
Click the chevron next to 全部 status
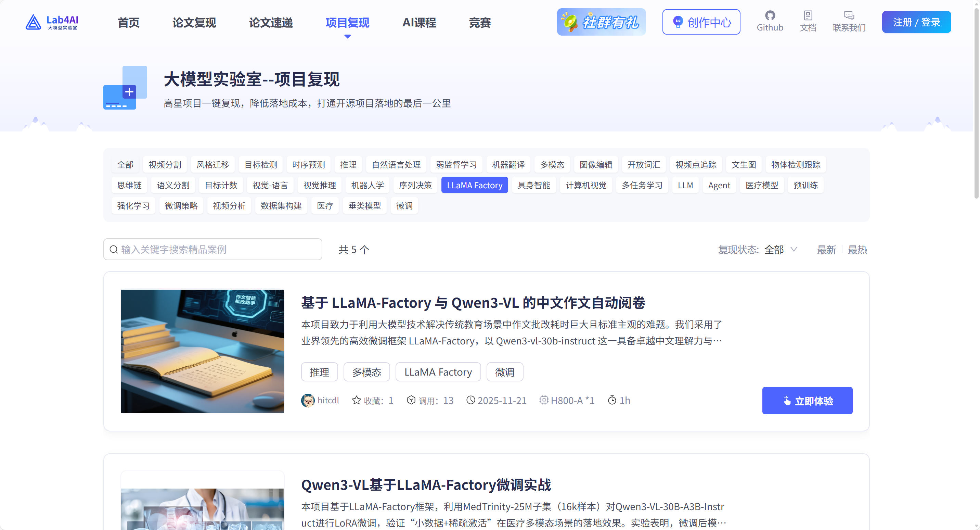pyautogui.click(x=793, y=250)
